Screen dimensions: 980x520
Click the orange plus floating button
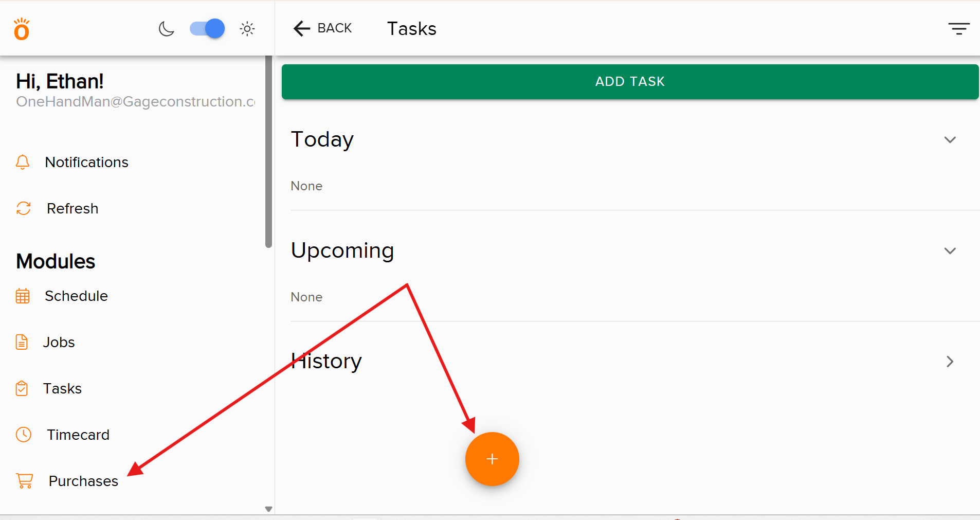point(492,459)
